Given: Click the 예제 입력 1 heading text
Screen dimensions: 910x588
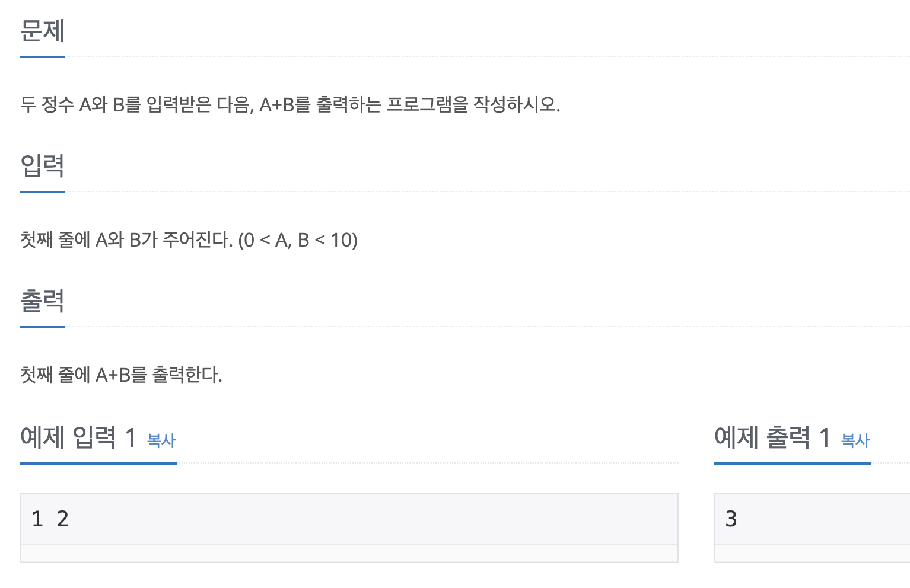Looking at the screenshot, I should click(78, 437).
